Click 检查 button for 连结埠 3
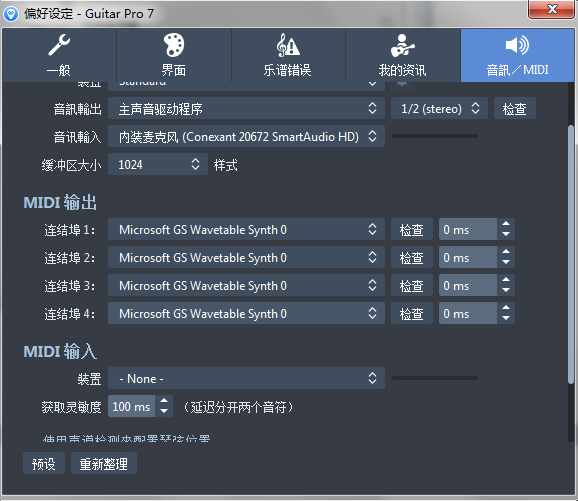Image resolution: width=578 pixels, height=501 pixels. [x=412, y=285]
